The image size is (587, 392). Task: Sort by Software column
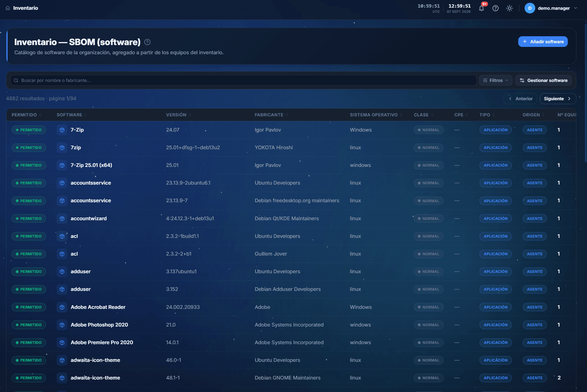click(x=72, y=115)
